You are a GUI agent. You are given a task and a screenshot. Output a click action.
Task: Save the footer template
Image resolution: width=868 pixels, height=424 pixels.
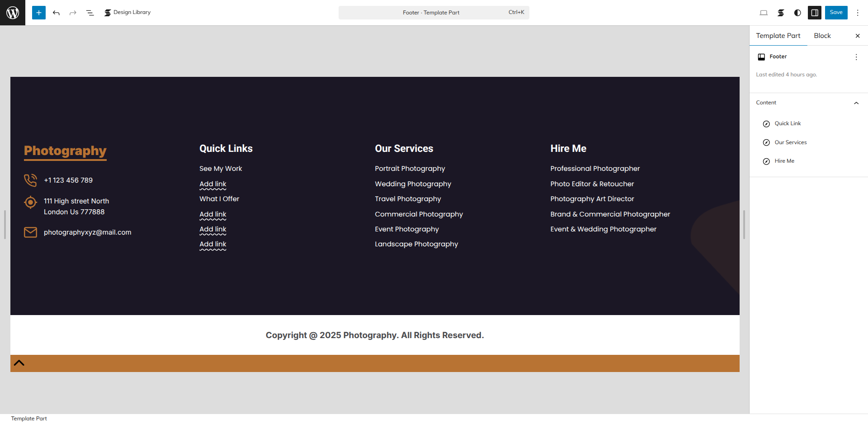[x=836, y=13]
